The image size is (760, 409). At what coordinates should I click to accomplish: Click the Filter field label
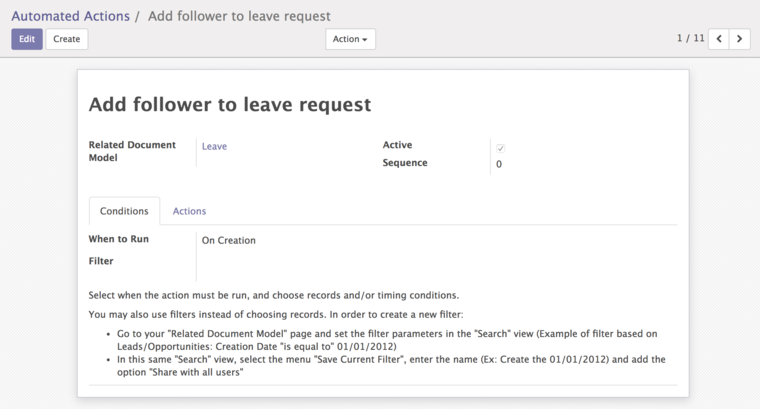click(101, 261)
